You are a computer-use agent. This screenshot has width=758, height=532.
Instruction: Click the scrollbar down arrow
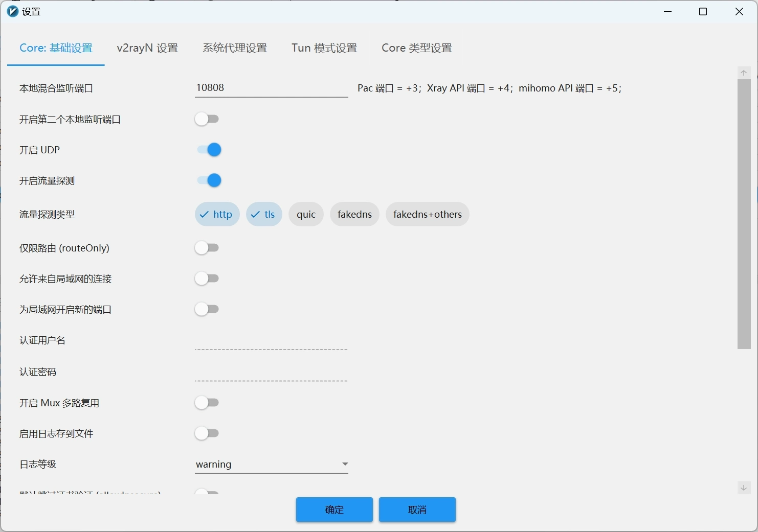(x=744, y=487)
